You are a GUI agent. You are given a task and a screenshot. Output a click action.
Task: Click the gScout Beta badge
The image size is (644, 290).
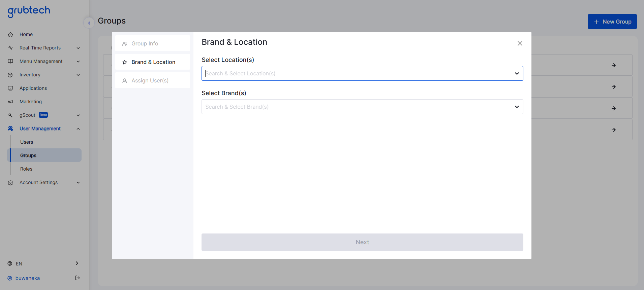(x=43, y=115)
